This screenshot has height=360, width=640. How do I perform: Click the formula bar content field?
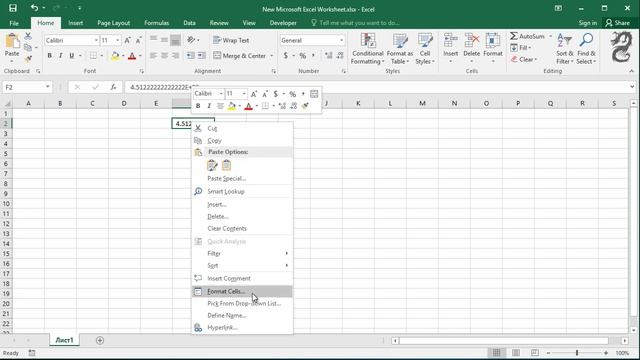pyautogui.click(x=376, y=87)
